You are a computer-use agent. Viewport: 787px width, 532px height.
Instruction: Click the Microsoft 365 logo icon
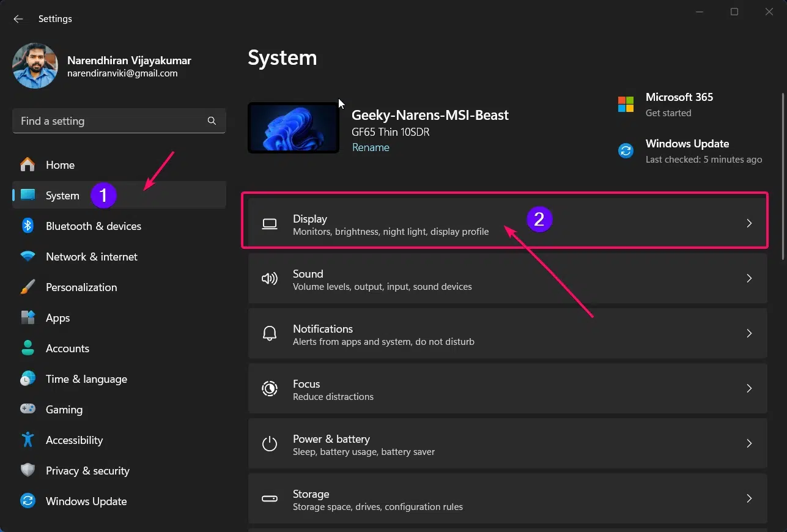[x=626, y=104]
